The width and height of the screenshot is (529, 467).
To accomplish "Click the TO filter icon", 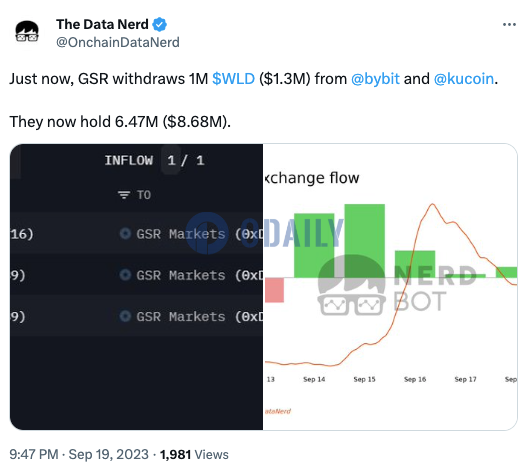I will tap(124, 195).
